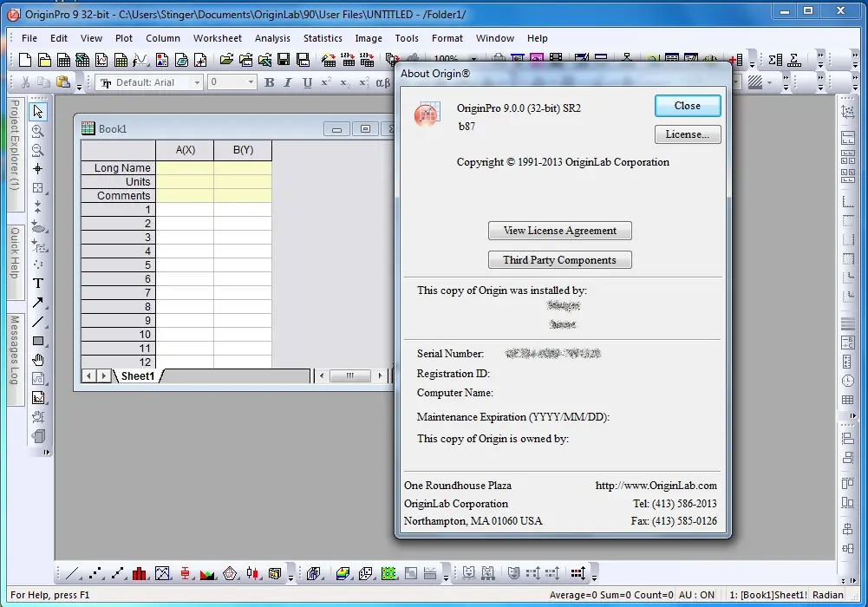868x607 pixels.
Task: Click the New Layout icon
Action: (x=161, y=60)
